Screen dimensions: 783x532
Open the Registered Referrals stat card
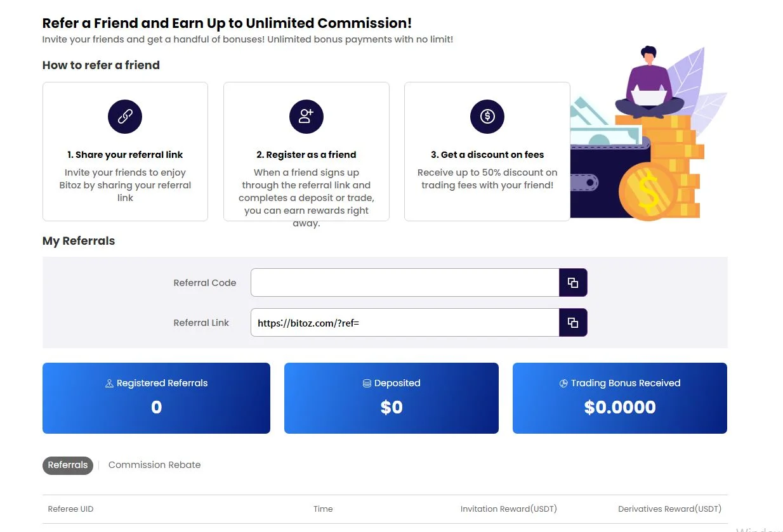point(156,398)
